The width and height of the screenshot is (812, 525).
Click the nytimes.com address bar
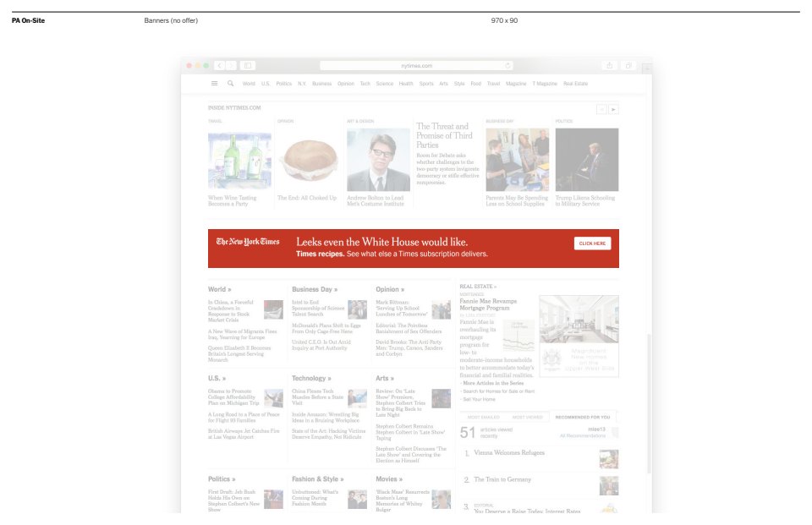click(416, 66)
